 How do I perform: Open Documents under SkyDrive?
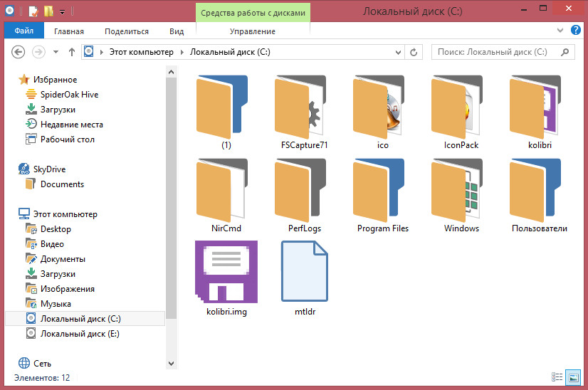click(62, 184)
